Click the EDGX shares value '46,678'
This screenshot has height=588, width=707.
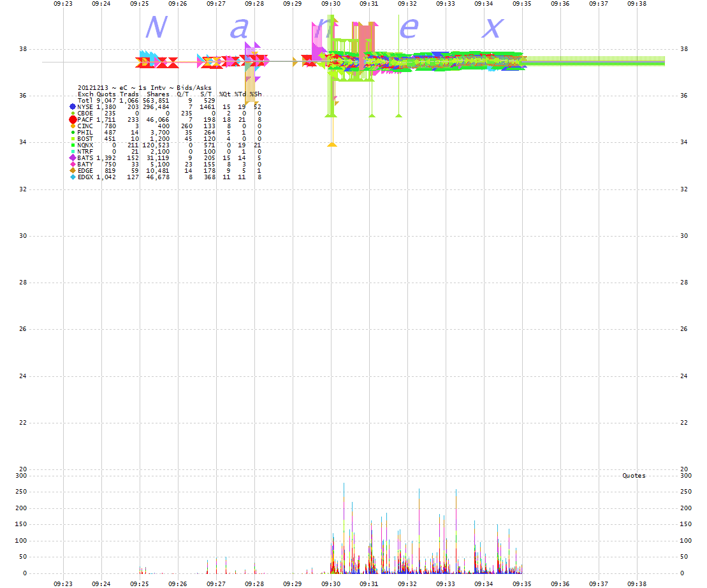pyautogui.click(x=158, y=177)
